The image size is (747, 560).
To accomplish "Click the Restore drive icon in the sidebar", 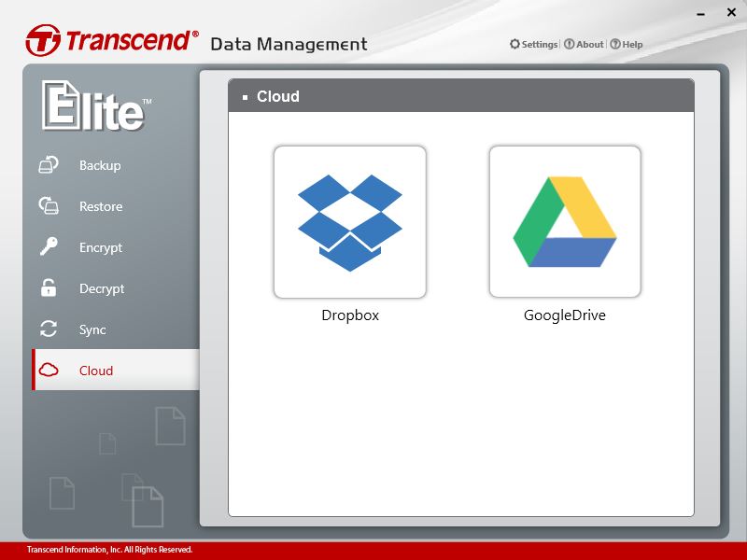I will pyautogui.click(x=49, y=205).
